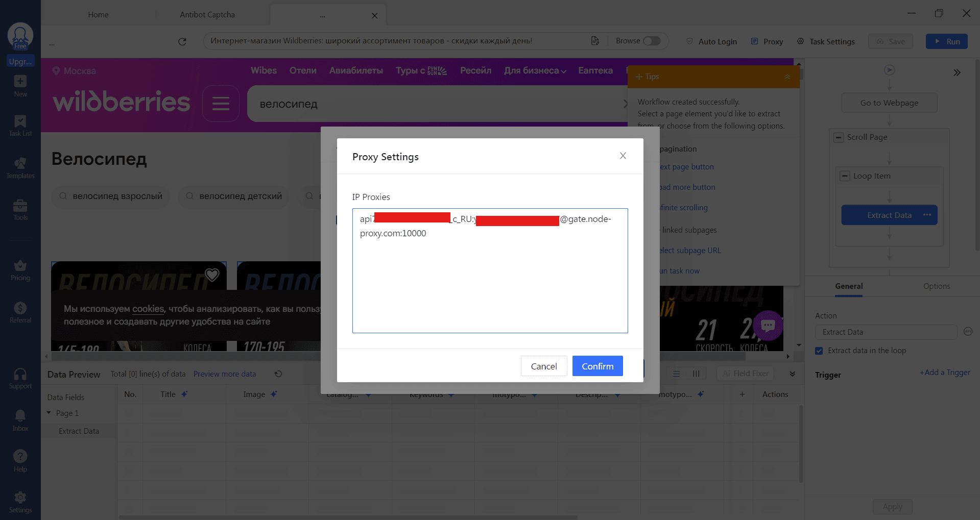Collapse the Page 1 tree node
This screenshot has width=980, height=520.
[49, 413]
